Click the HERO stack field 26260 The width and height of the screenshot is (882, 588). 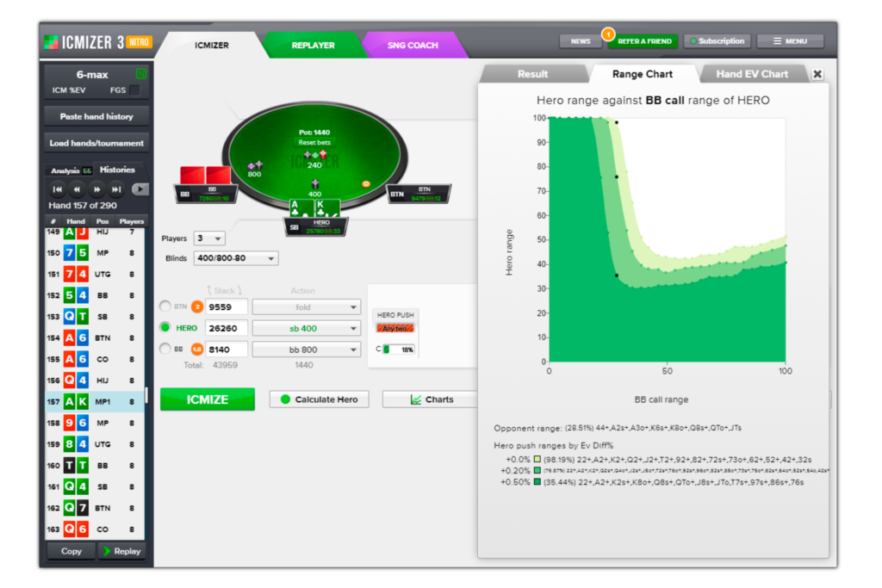[x=227, y=328]
